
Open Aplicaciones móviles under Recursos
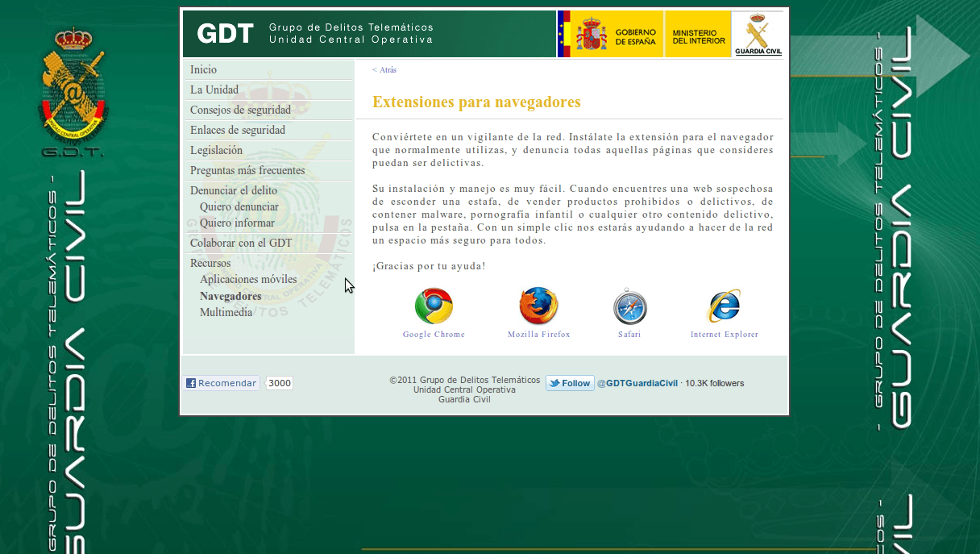click(248, 280)
